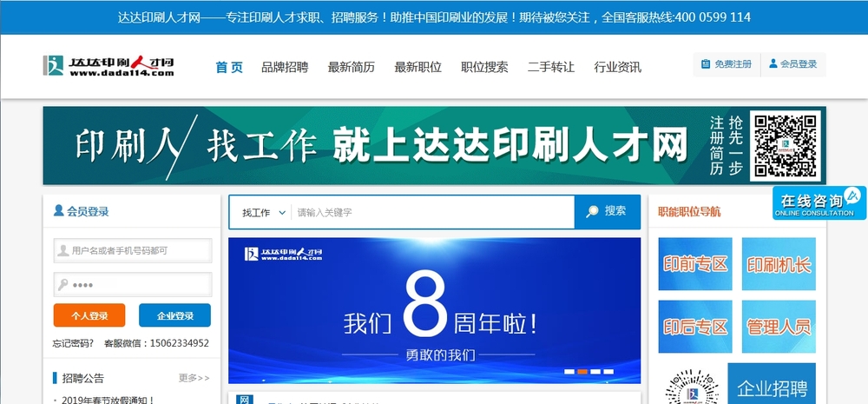
Task: Select the third carousel indicator dot
Action: coord(595,371)
